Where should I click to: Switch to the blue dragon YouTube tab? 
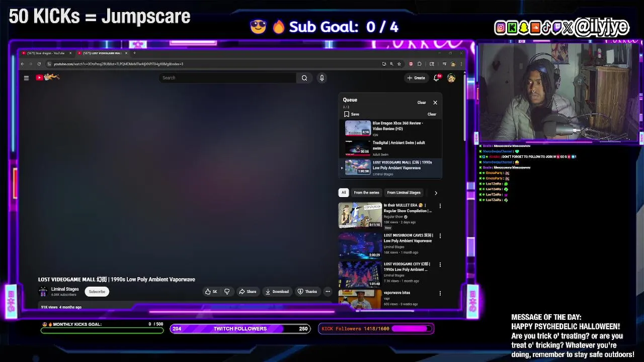click(x=46, y=53)
